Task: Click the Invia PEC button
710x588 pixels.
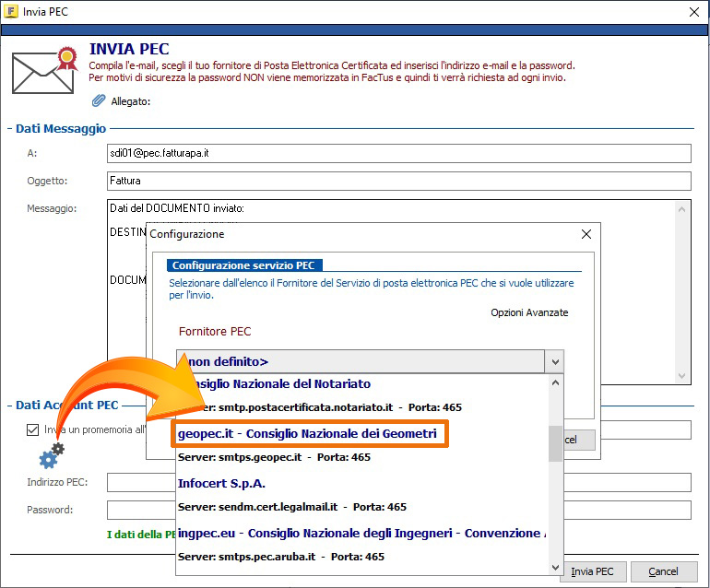Action: coord(592,571)
